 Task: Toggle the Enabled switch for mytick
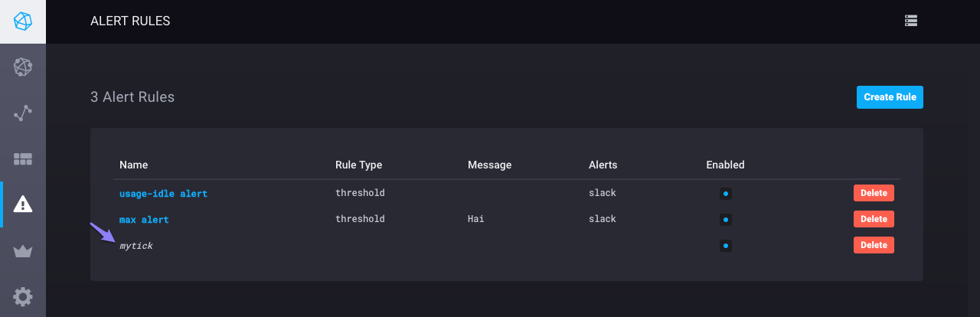[x=726, y=246]
